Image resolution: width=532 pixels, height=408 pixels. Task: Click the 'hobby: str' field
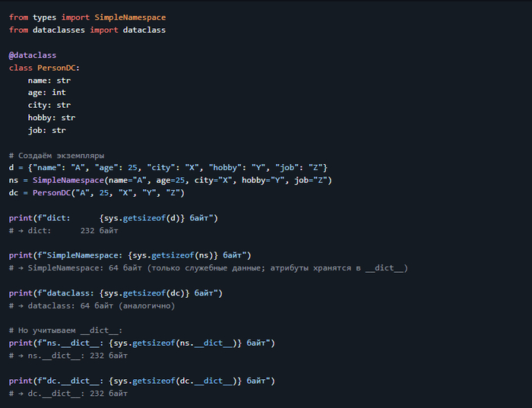click(x=52, y=118)
